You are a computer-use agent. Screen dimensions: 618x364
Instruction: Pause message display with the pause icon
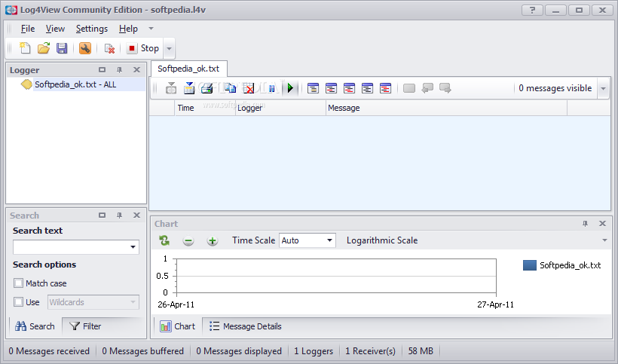click(271, 88)
